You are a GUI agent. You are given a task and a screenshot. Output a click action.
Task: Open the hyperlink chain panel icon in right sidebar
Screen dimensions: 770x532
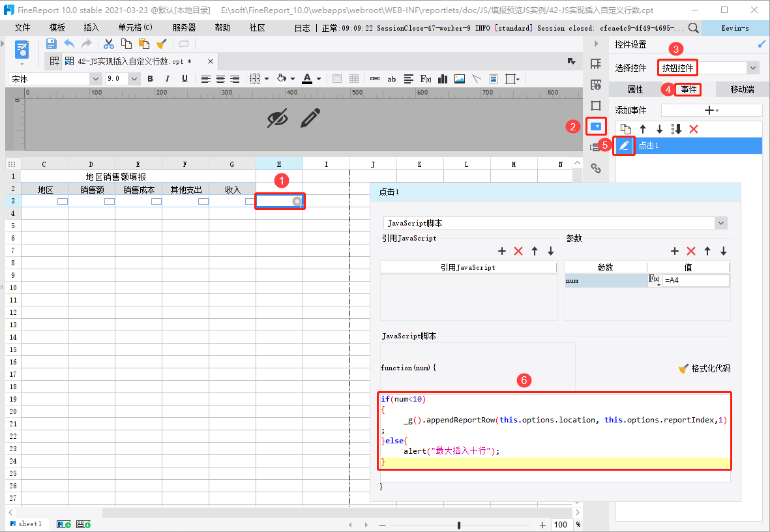coord(596,168)
